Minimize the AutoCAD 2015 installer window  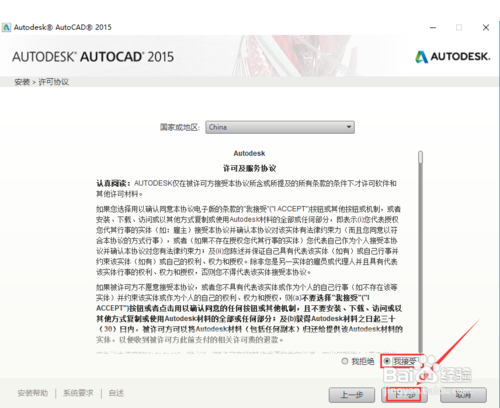(433, 28)
